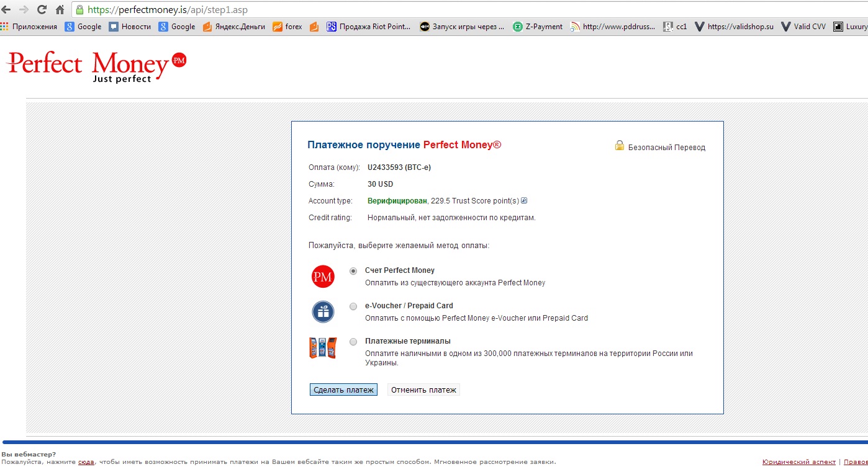Click the Платежное поручение Perfect Money heading
This screenshot has height=472, width=868.
[x=404, y=145]
